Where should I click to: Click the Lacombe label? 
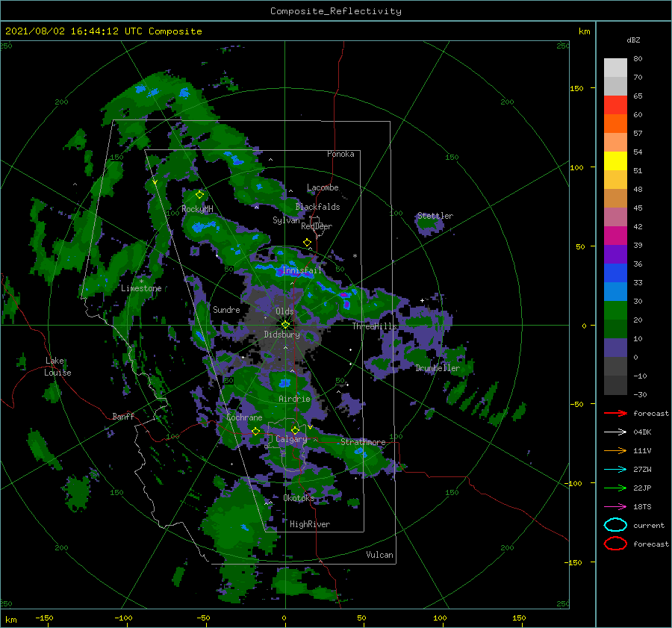(x=323, y=187)
